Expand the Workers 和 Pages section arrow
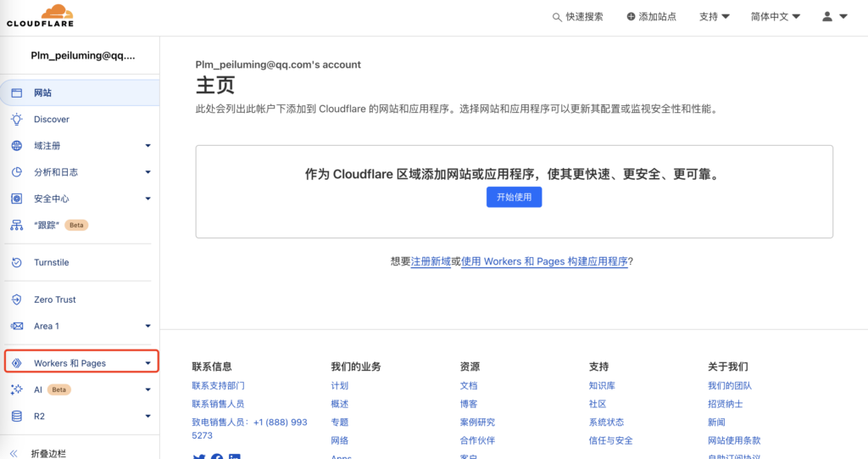 pyautogui.click(x=147, y=363)
